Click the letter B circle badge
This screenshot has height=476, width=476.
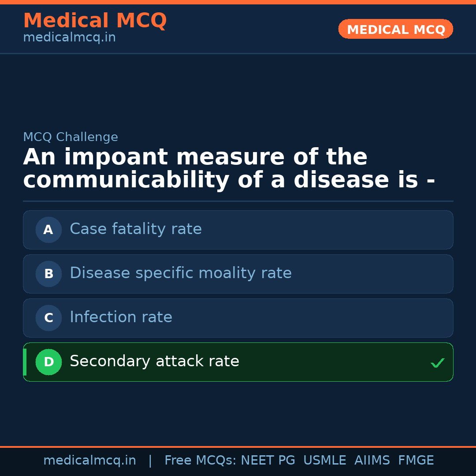coord(48,274)
